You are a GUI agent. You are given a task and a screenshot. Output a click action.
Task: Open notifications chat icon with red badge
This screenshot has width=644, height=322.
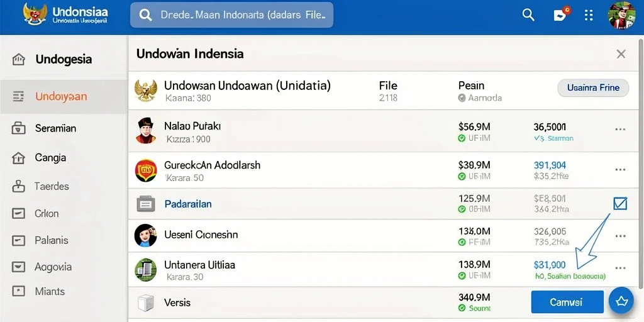click(561, 14)
